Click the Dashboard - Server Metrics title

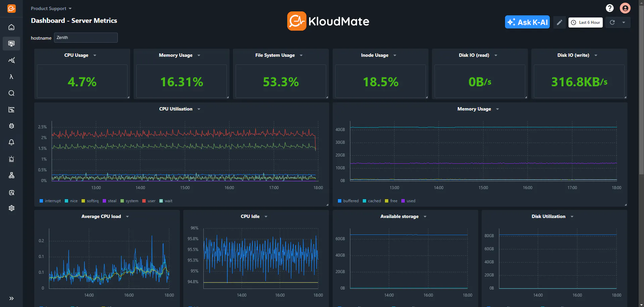click(74, 20)
